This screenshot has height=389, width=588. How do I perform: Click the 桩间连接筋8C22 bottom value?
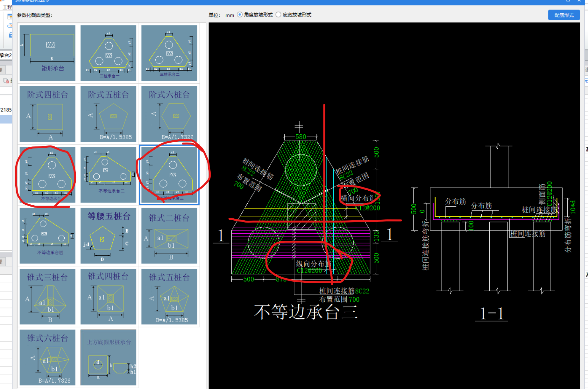point(362,291)
